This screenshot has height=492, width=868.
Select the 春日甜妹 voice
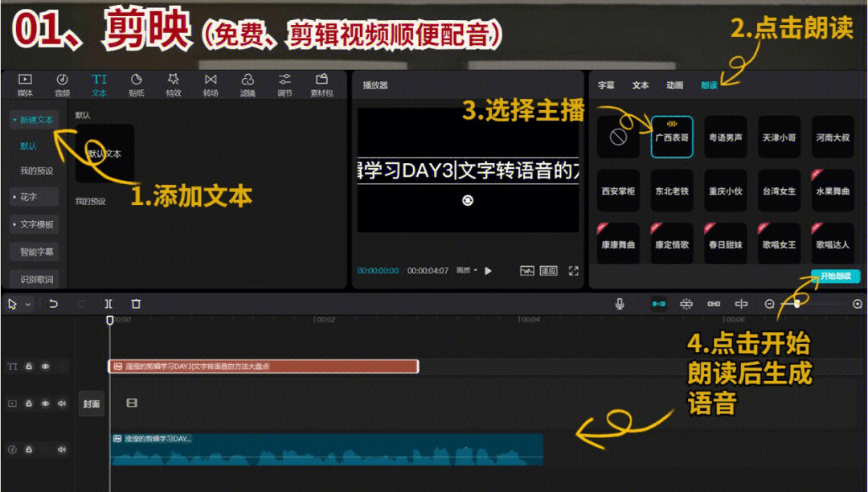726,244
